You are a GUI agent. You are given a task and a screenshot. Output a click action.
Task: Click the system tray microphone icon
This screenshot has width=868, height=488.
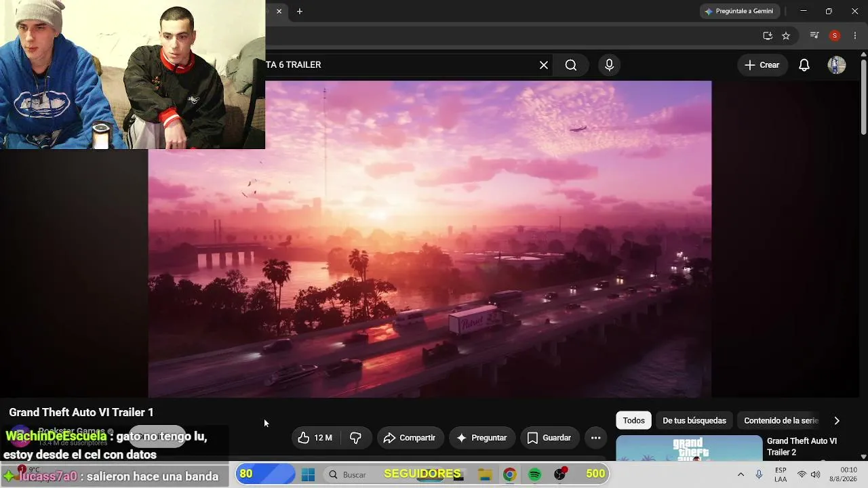[x=759, y=474]
